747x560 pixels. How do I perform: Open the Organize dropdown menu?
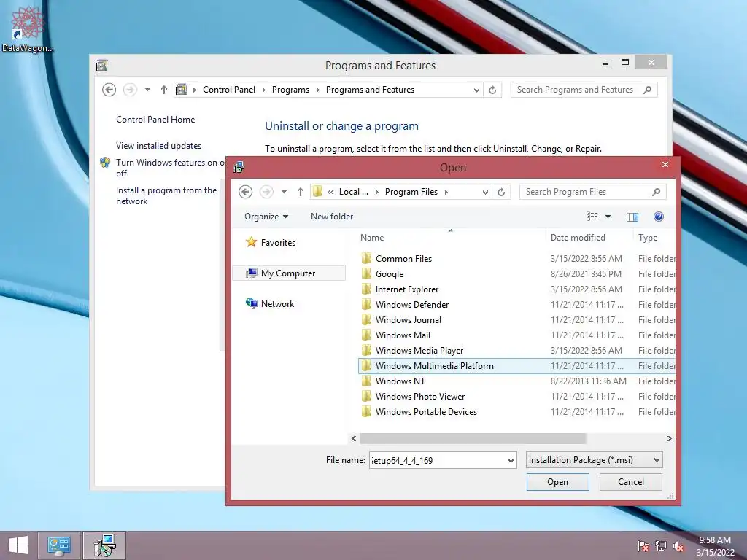pos(266,217)
